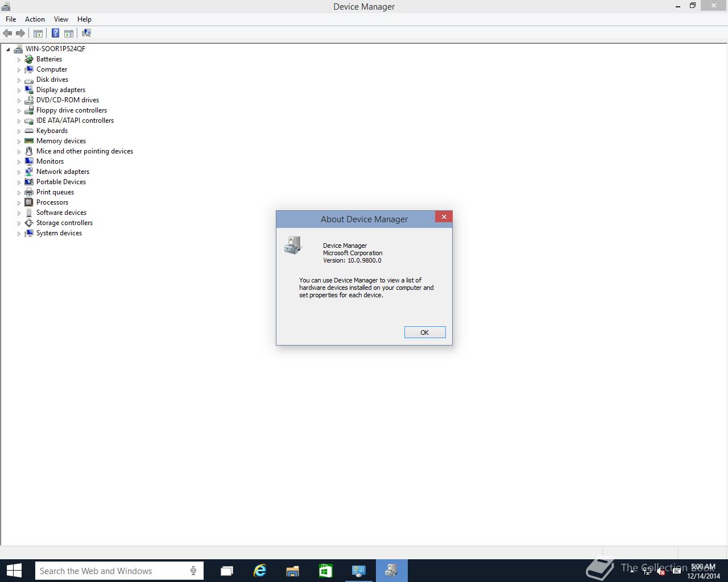Select the Keyboards category icon
This screenshot has height=582, width=728.
pyautogui.click(x=29, y=131)
